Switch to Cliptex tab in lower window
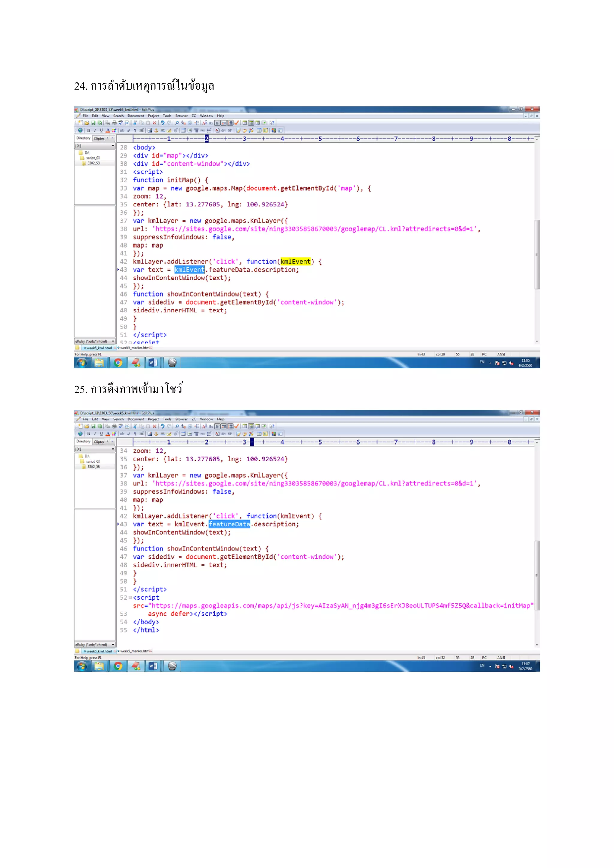The width and height of the screenshot is (614, 868). point(99,441)
